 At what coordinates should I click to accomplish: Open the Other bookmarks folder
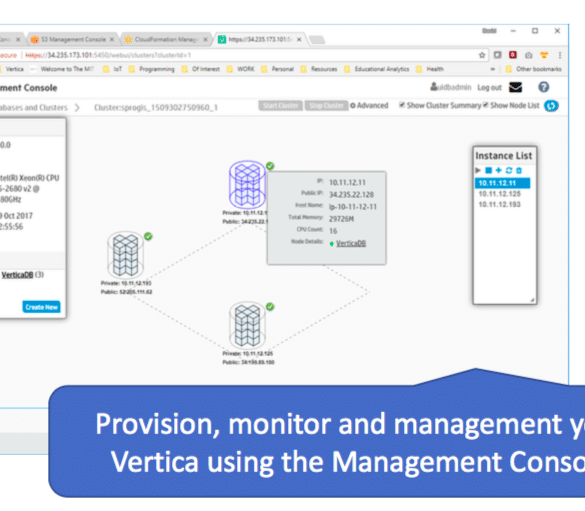click(x=534, y=69)
